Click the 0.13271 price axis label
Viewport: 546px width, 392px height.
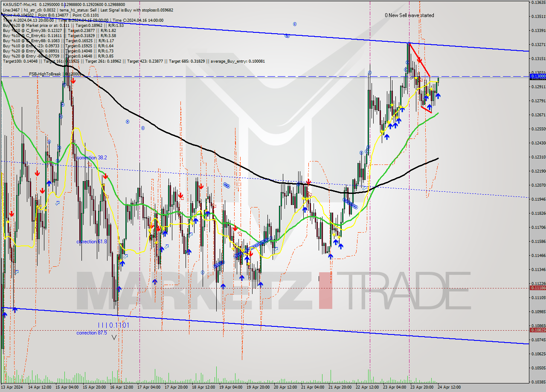coord(538,44)
